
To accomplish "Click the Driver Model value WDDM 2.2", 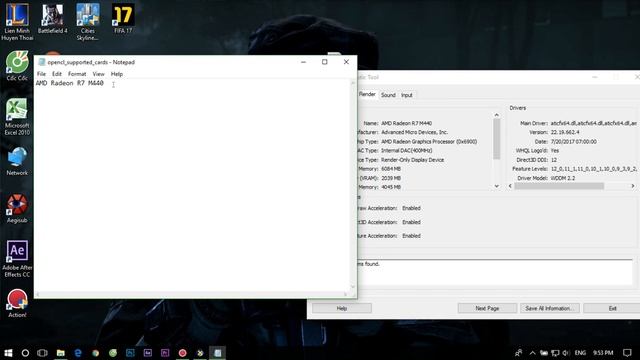I will click(x=562, y=178).
